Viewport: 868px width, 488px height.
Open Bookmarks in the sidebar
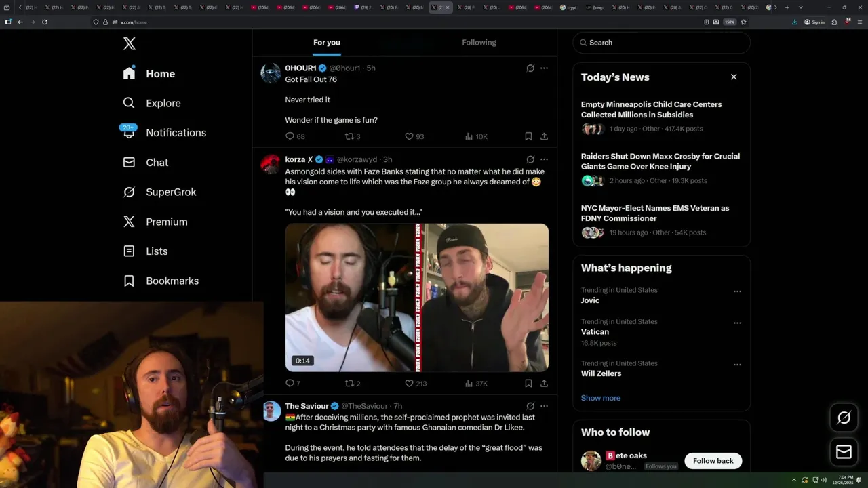click(x=161, y=281)
